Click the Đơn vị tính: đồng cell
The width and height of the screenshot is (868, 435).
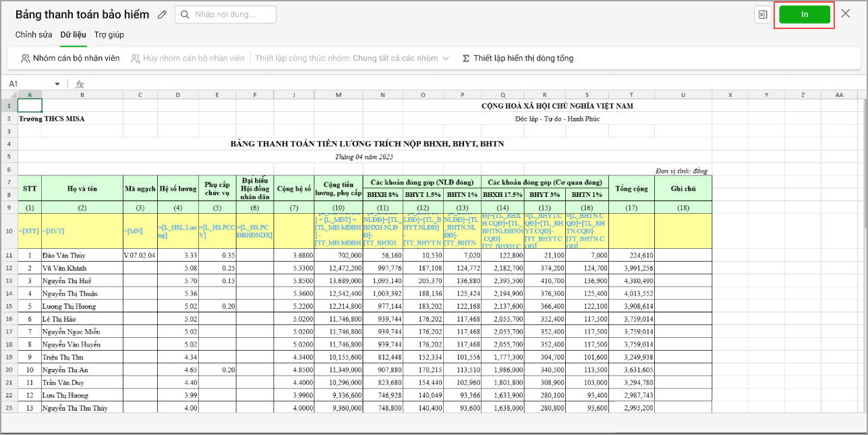681,171
